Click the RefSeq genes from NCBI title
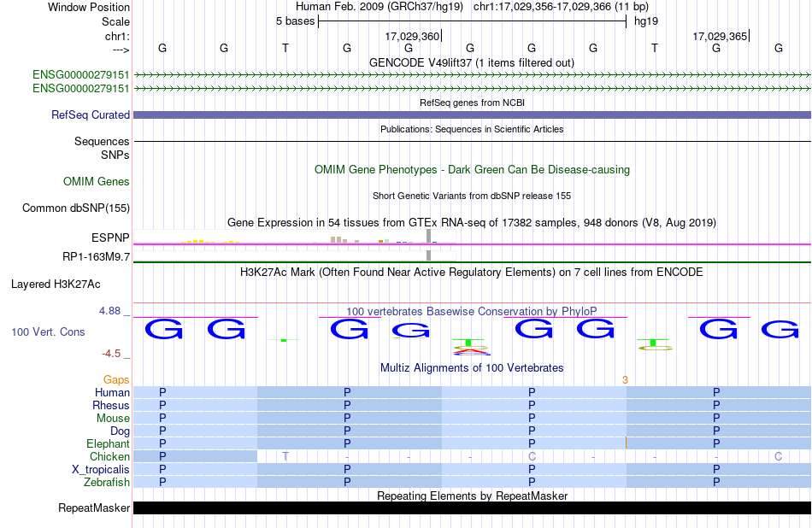 tap(472, 103)
